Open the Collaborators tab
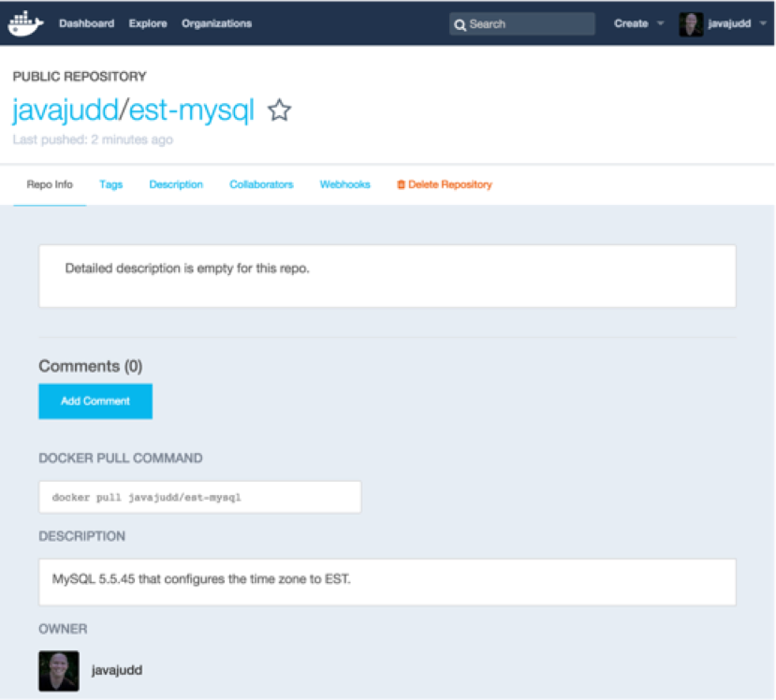776x700 pixels. tap(261, 184)
